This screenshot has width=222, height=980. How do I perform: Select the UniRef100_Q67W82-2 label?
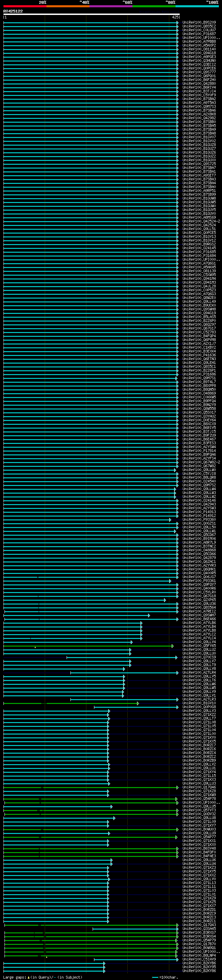tap(201, 462)
